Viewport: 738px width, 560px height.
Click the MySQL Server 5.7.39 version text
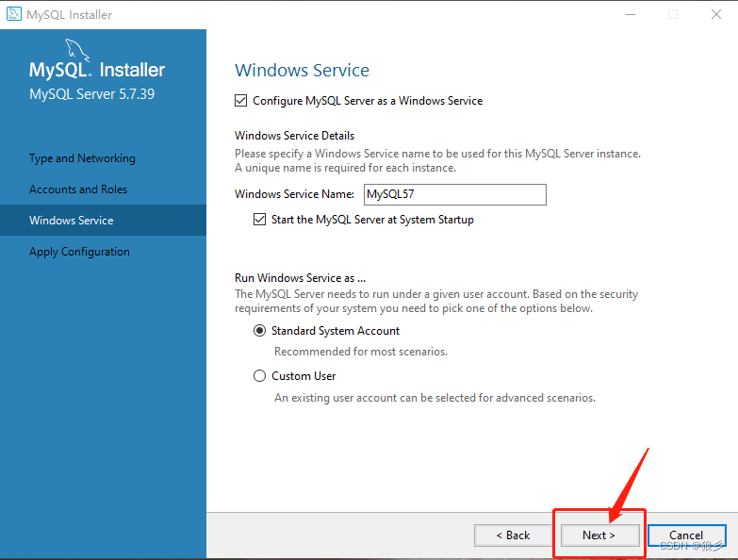(91, 94)
